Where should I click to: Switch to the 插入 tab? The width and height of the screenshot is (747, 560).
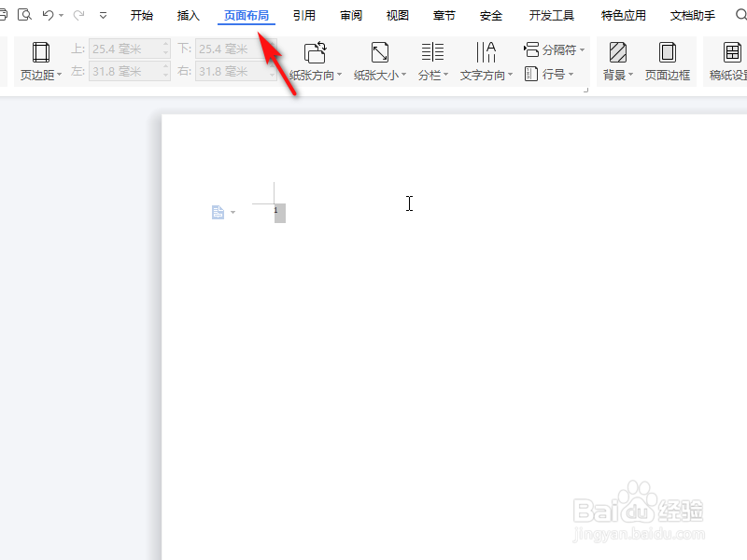189,16
